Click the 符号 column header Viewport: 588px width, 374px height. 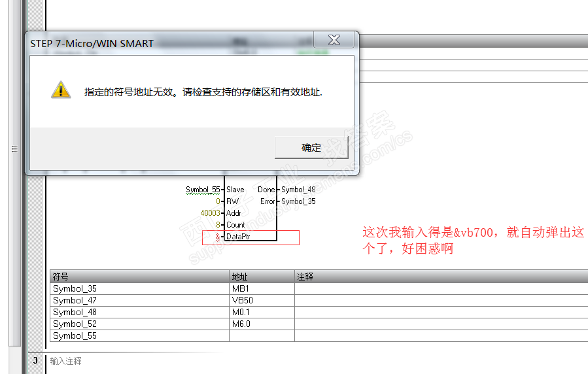tap(139, 277)
